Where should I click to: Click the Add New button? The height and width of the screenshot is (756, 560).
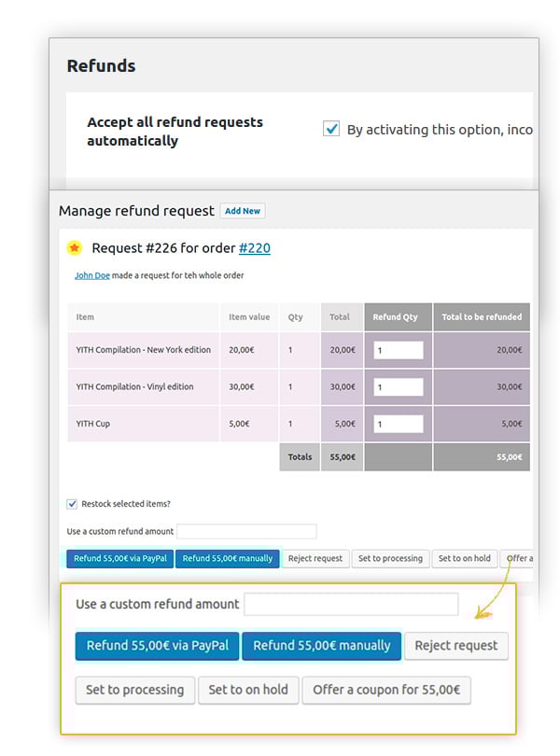coord(243,211)
